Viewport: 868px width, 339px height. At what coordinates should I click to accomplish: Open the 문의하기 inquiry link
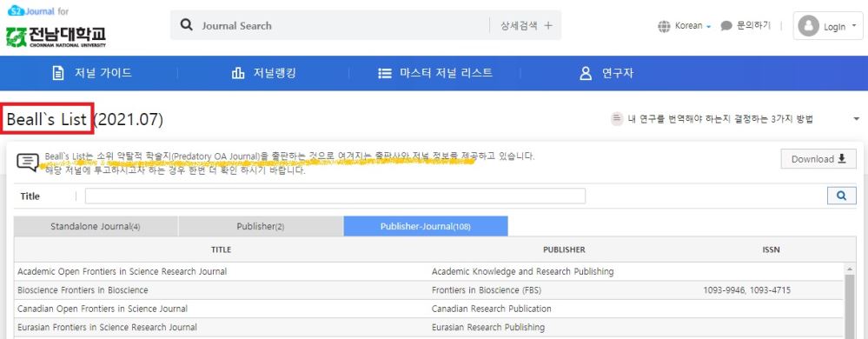pos(753,25)
